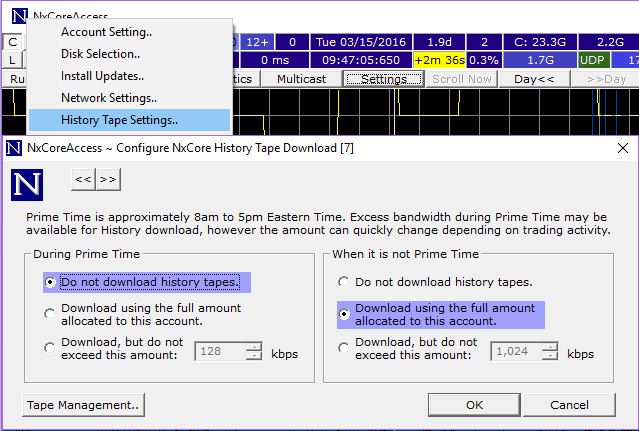The width and height of the screenshot is (639, 431).
Task: Select non-Prime Time do not download option
Action: point(435,282)
